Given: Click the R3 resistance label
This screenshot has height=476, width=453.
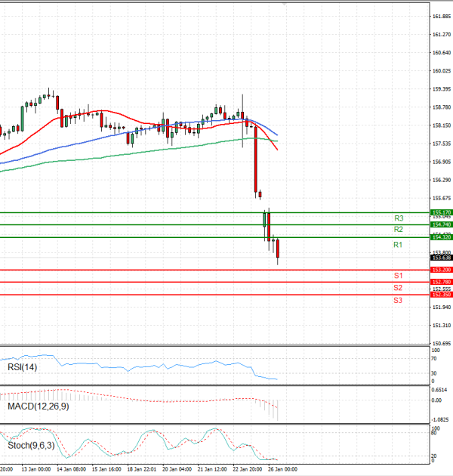Looking at the screenshot, I should point(399,218).
